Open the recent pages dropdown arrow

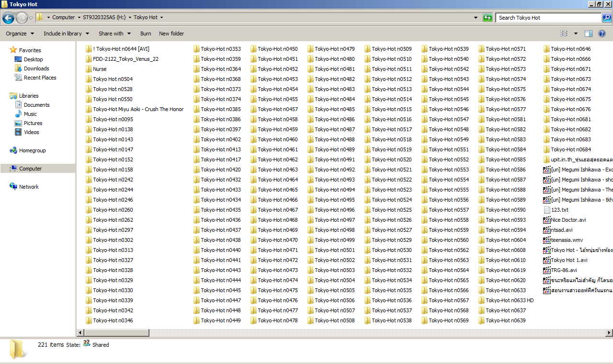31,18
